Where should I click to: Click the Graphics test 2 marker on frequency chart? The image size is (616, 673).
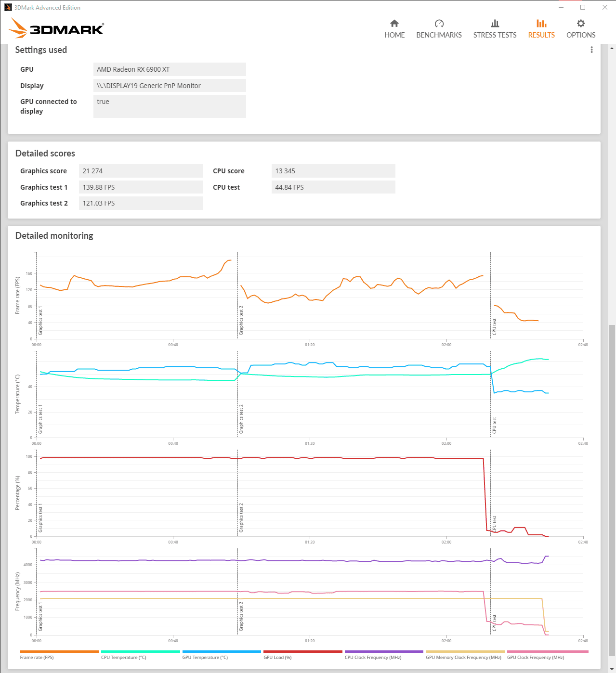coord(241,616)
